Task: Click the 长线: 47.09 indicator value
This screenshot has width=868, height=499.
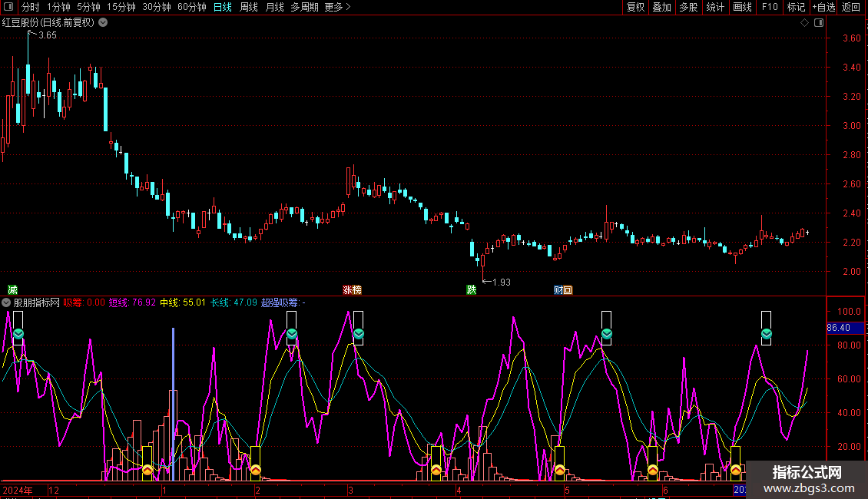Action: pos(234,302)
